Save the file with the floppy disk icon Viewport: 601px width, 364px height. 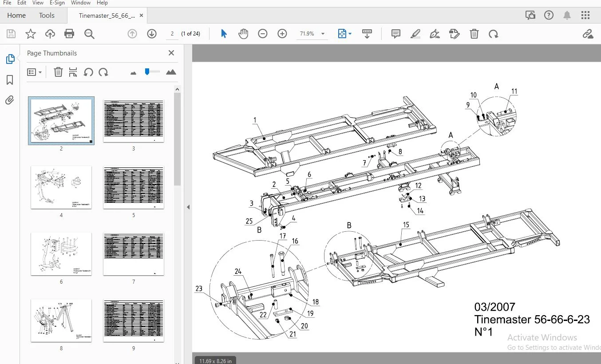pos(11,34)
